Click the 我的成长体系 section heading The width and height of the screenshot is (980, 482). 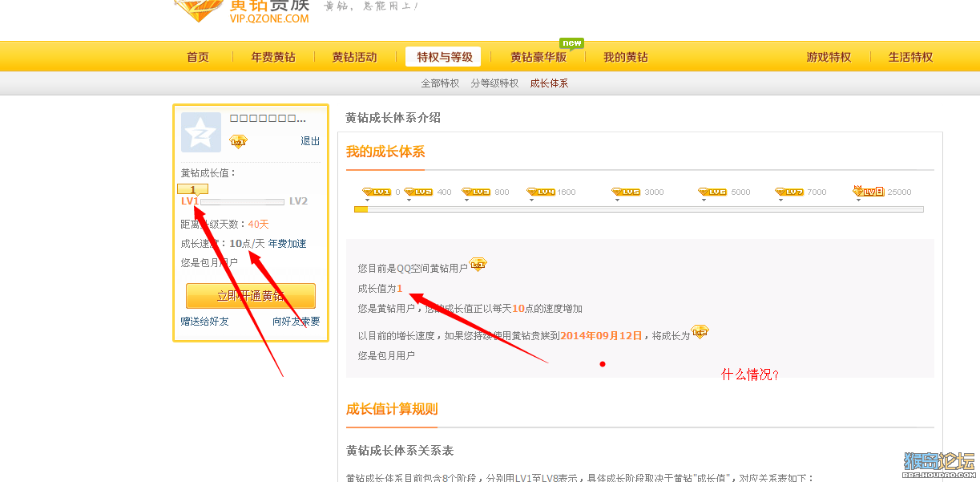point(385,152)
